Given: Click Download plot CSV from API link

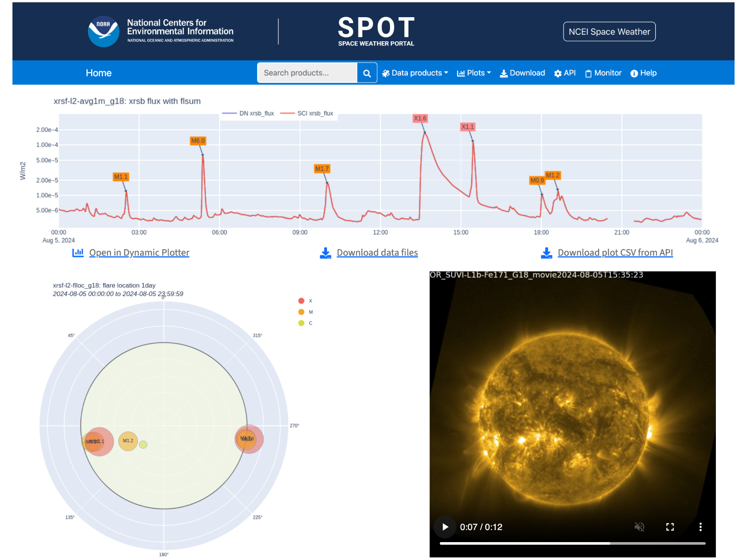Looking at the screenshot, I should (x=615, y=253).
